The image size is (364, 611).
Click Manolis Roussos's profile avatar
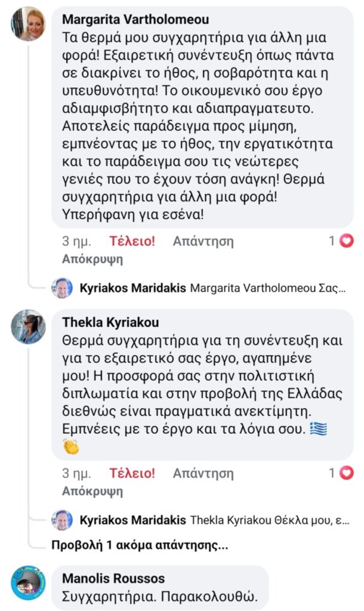(x=28, y=582)
